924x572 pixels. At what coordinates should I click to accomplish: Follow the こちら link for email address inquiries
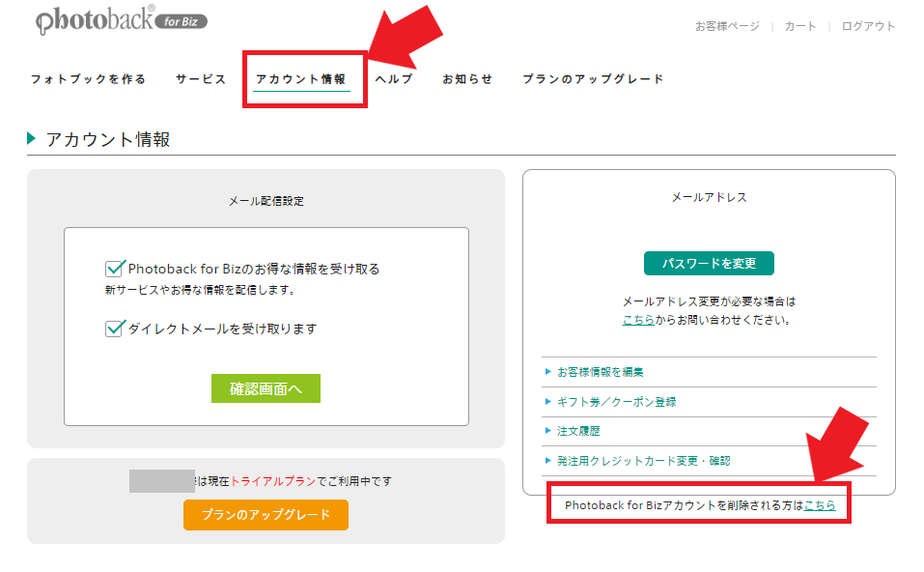(638, 320)
